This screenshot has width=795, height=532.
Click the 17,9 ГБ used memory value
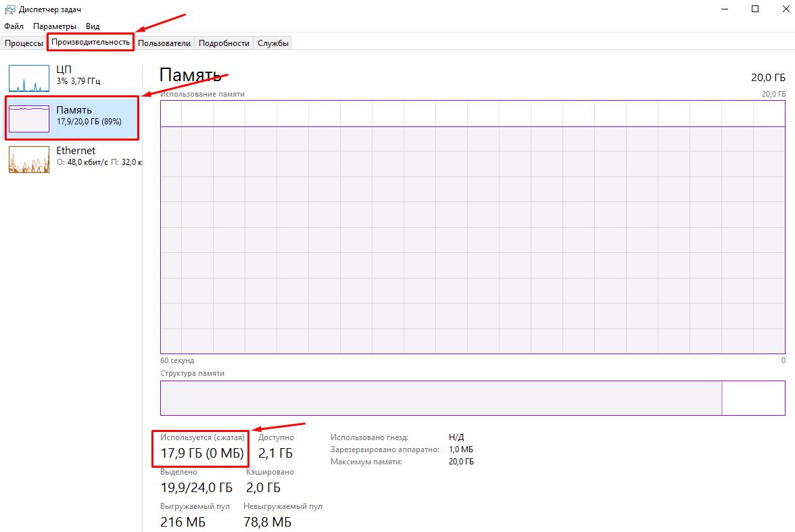(183, 453)
